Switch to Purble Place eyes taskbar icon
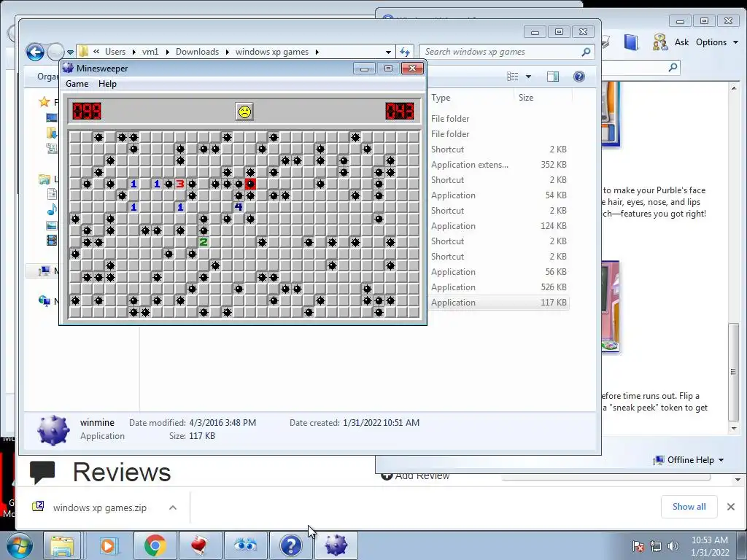This screenshot has width=747, height=560. tap(245, 545)
